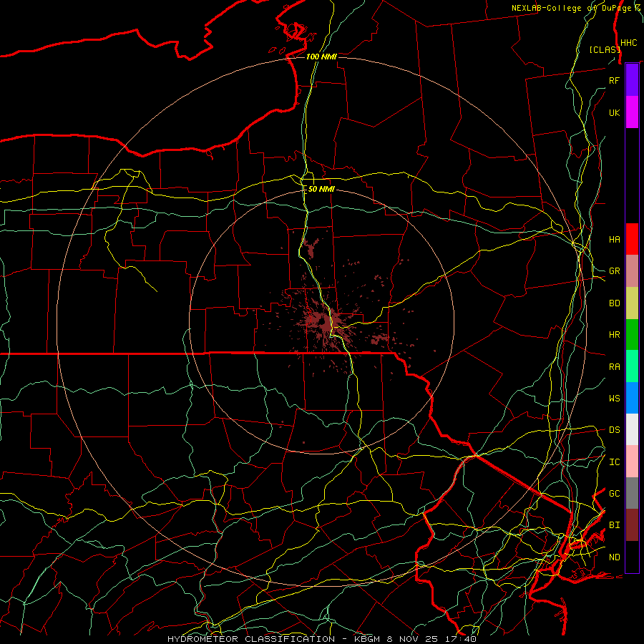Click the BD legend label
Viewport: 644px width, 644px height.
tap(614, 303)
